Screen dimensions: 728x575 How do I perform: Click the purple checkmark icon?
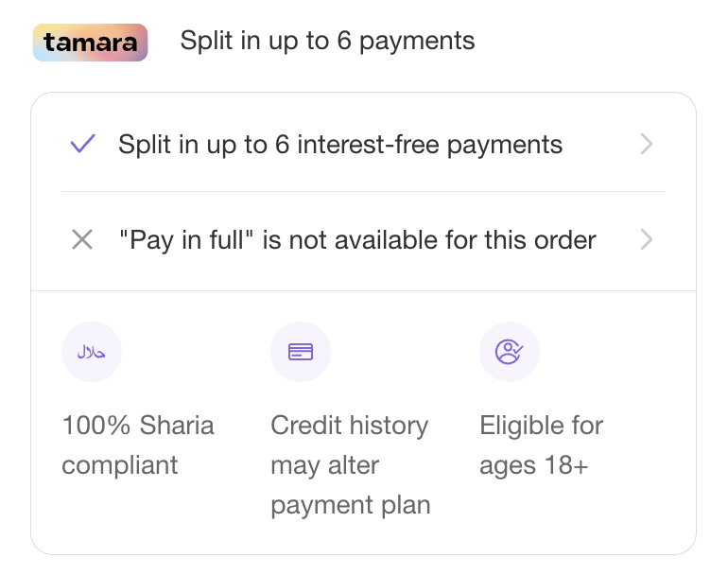83,145
